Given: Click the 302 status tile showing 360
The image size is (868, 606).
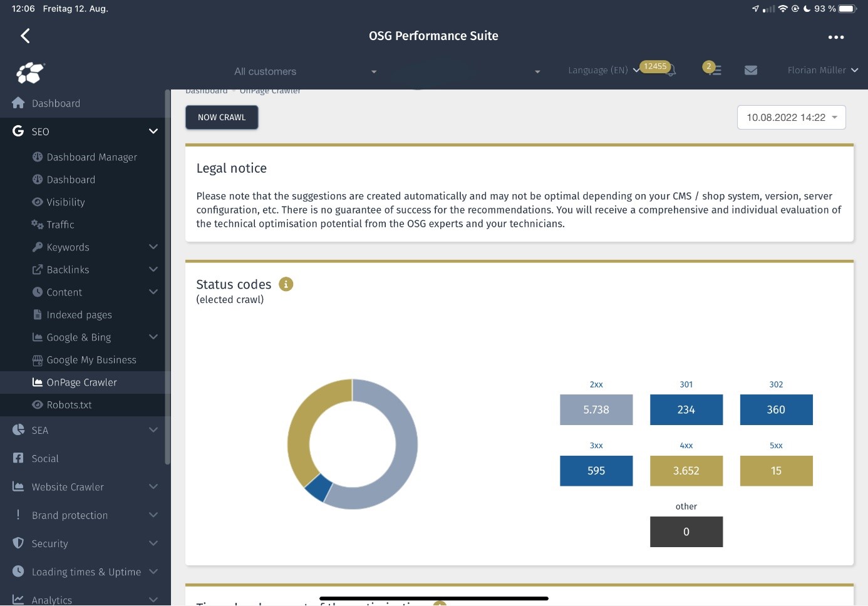Looking at the screenshot, I should pyautogui.click(x=776, y=409).
